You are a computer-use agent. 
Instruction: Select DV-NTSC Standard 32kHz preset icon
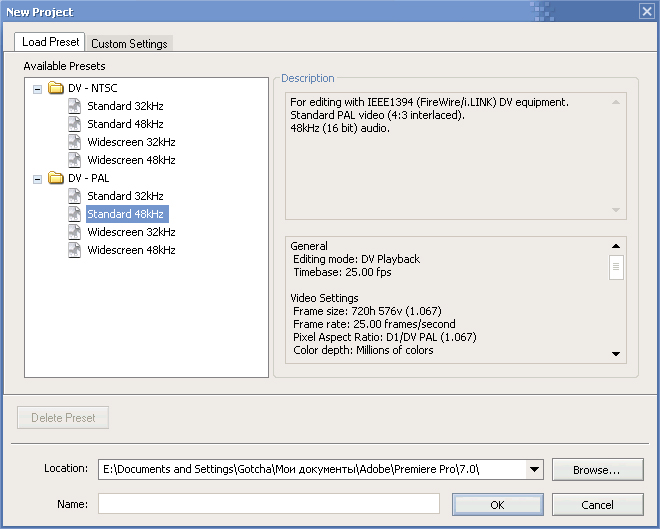point(75,106)
